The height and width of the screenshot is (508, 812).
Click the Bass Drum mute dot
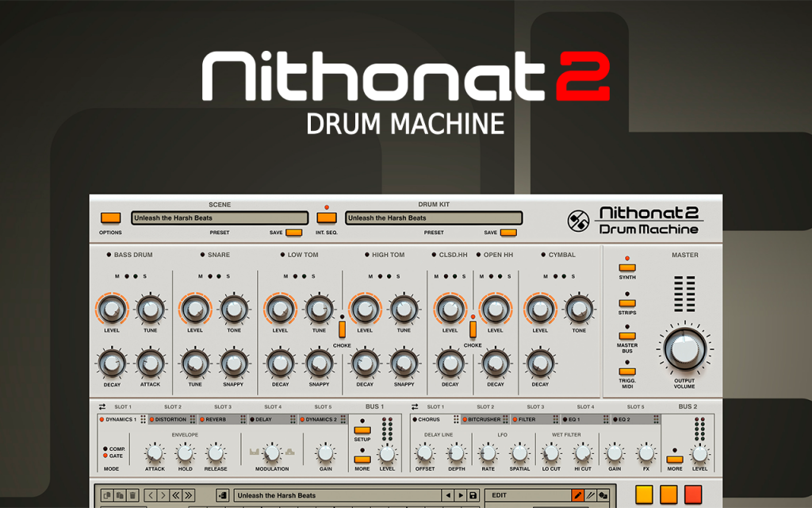click(x=126, y=276)
